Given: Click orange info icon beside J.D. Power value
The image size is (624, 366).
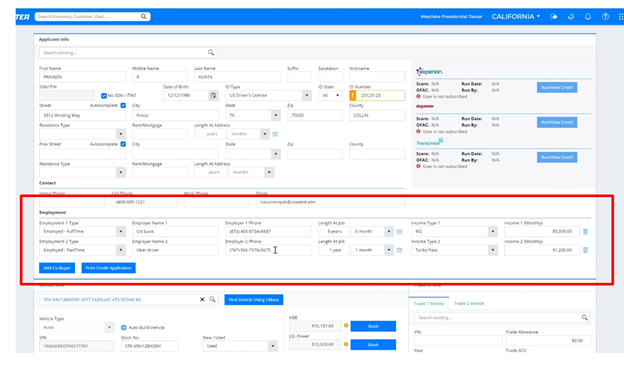Looking at the screenshot, I should click(346, 344).
